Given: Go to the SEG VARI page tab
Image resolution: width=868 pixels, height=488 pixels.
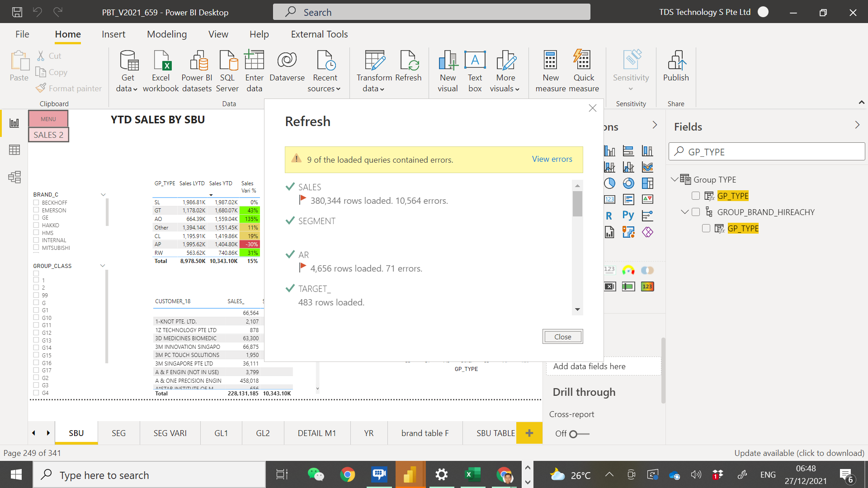Looking at the screenshot, I should pyautogui.click(x=170, y=433).
